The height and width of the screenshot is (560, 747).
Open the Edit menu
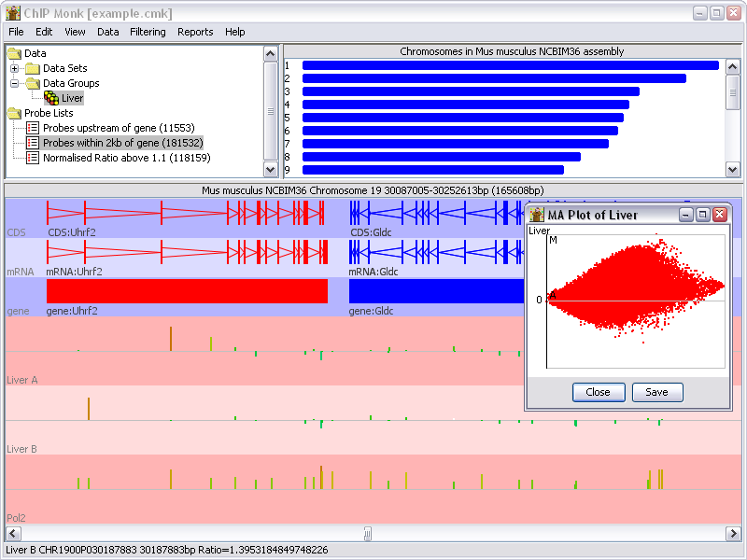[44, 32]
